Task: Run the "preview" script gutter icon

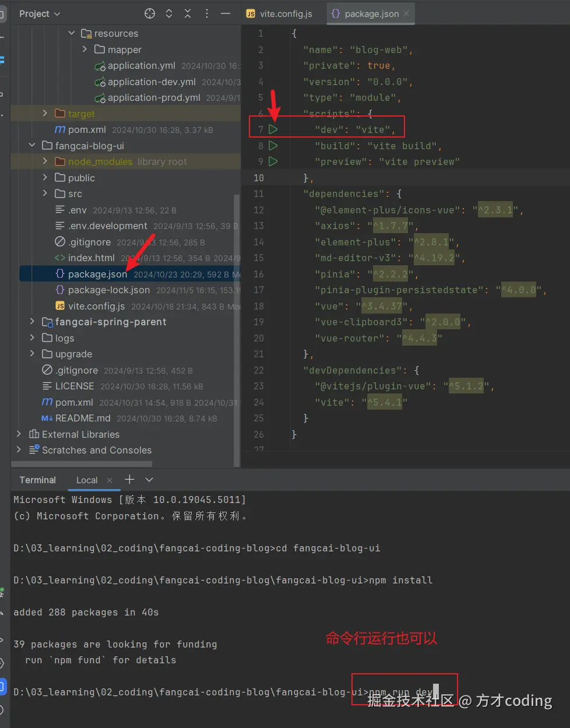Action: pos(273,161)
